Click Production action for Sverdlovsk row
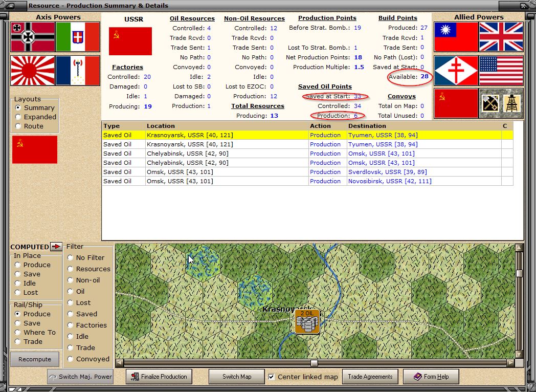The image size is (536, 392). tap(325, 172)
